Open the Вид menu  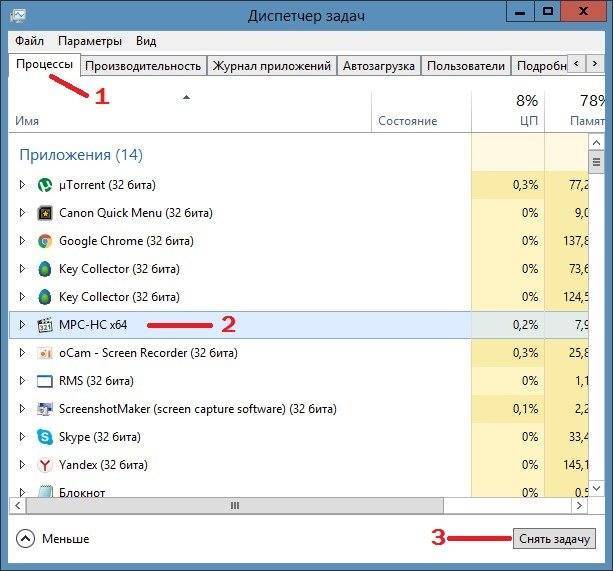pos(146,41)
